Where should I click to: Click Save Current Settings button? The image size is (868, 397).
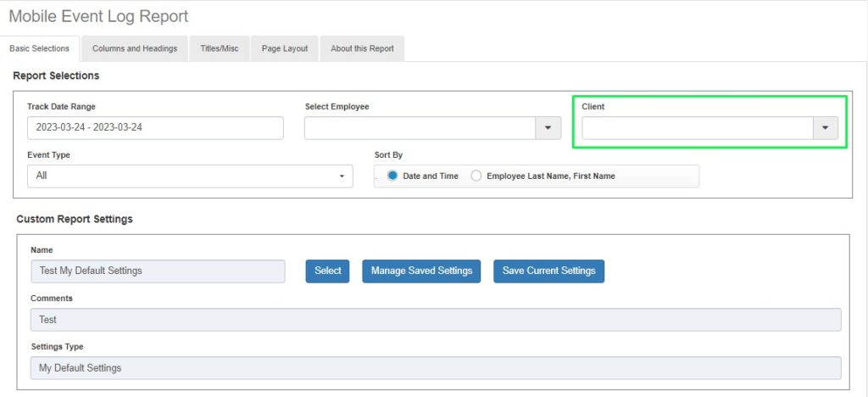click(x=548, y=271)
